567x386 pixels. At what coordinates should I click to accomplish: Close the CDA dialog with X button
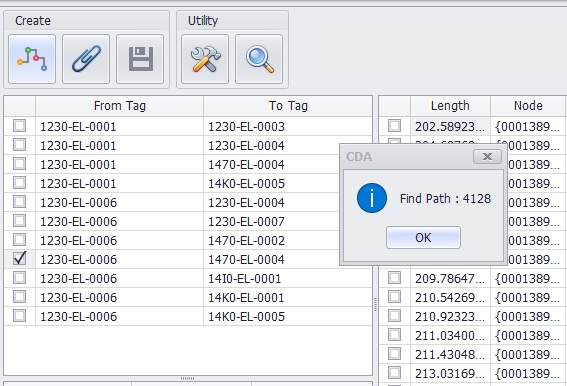(487, 156)
